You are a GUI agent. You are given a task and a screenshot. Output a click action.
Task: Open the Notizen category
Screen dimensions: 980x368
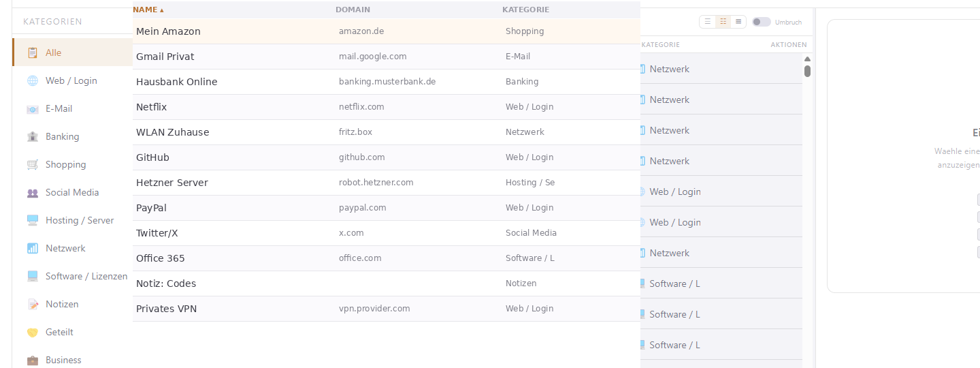pyautogui.click(x=61, y=304)
